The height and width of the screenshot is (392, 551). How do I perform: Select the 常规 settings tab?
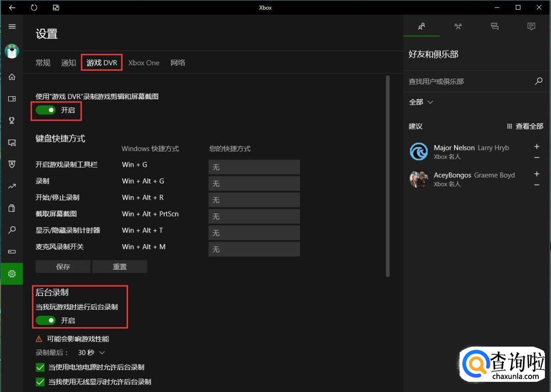coord(43,63)
